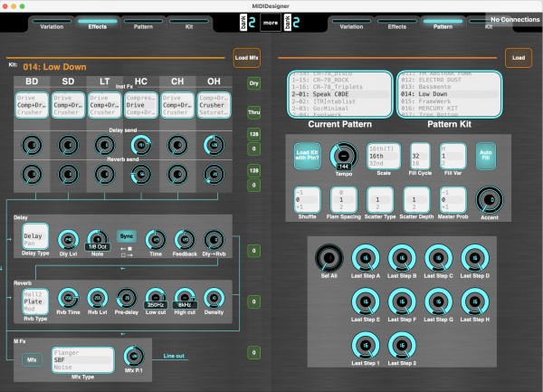
Task: Click the Last Step H knob
Action: (x=475, y=301)
